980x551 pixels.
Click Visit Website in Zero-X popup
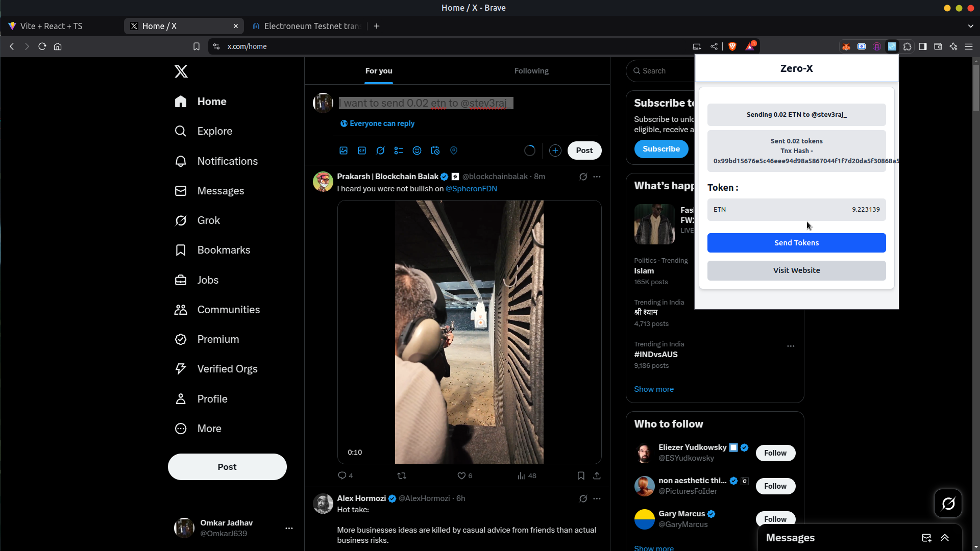pos(796,270)
